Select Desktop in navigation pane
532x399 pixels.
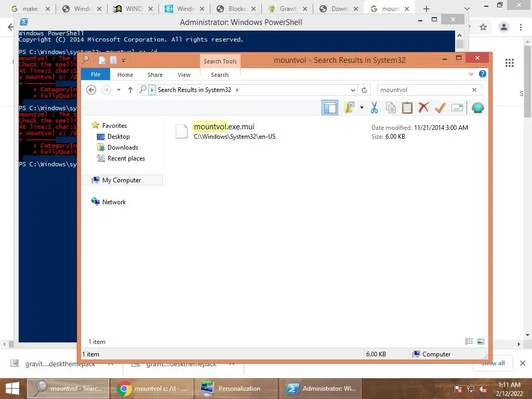coord(118,137)
